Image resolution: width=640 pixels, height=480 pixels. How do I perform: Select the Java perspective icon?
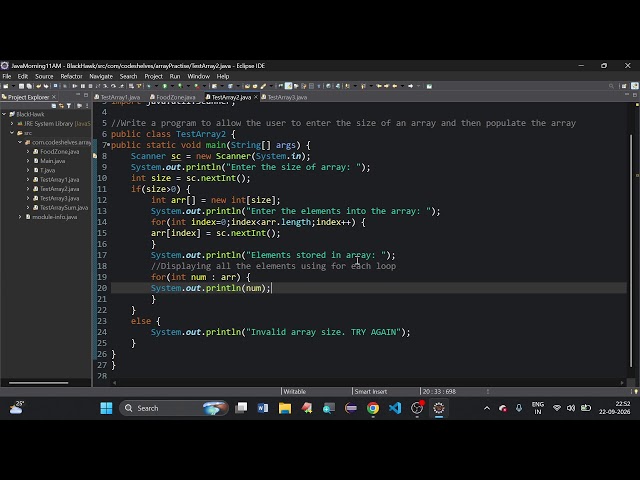(x=635, y=86)
